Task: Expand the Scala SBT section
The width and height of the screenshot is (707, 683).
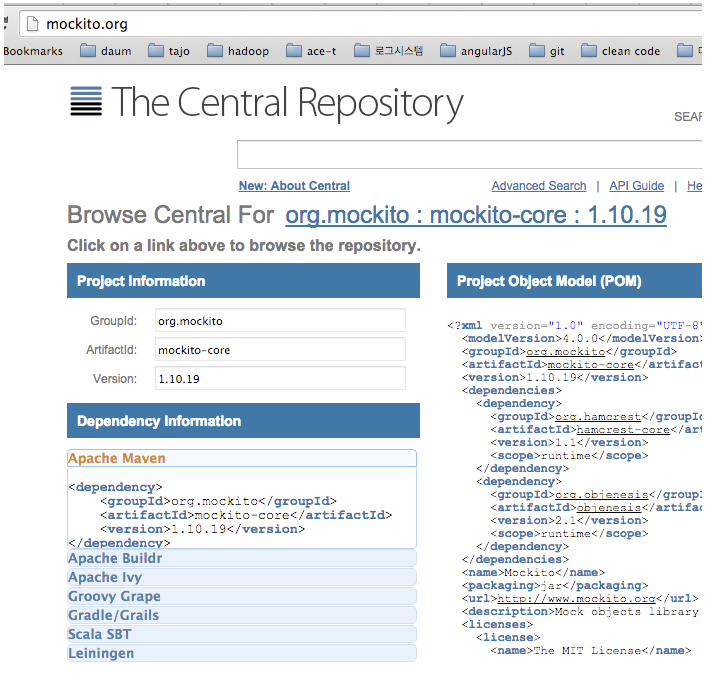Action: (242, 634)
